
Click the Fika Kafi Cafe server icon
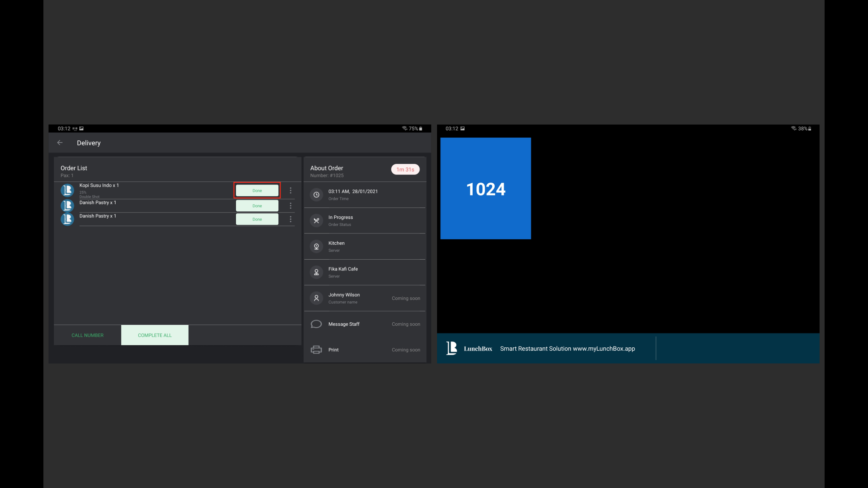pyautogui.click(x=316, y=272)
